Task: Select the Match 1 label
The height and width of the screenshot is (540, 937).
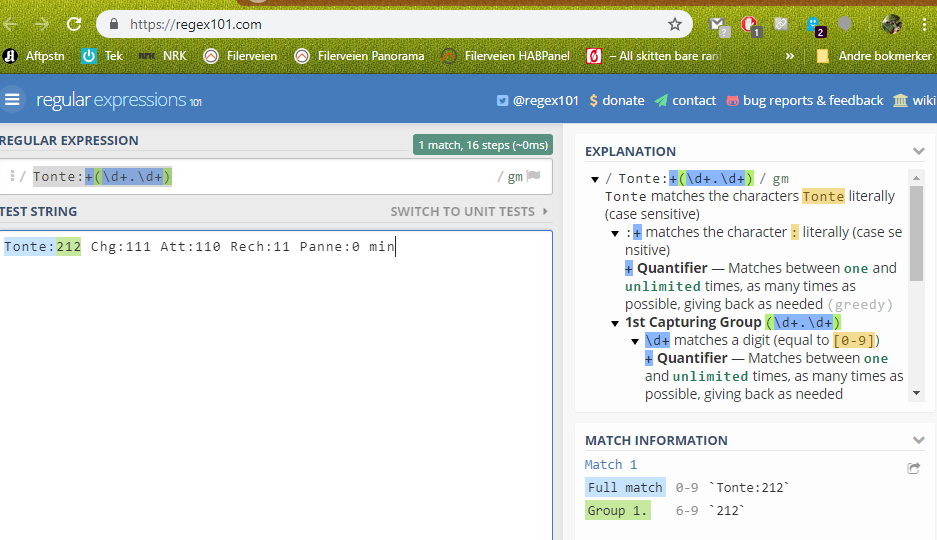Action: click(611, 465)
